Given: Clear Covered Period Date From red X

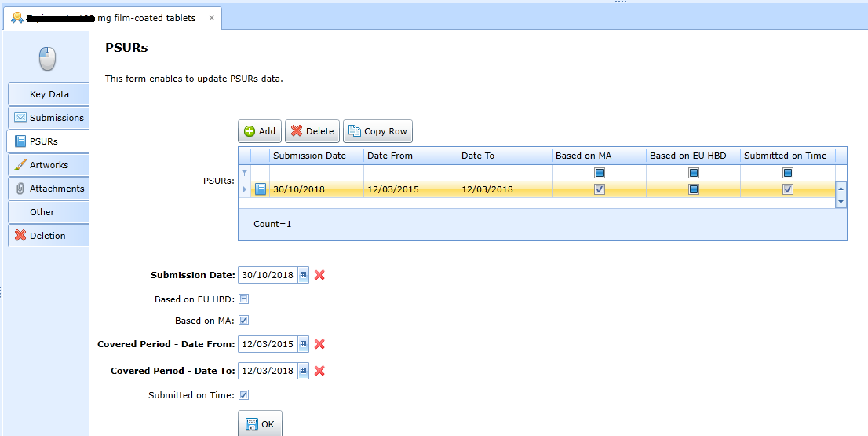Looking at the screenshot, I should [319, 344].
